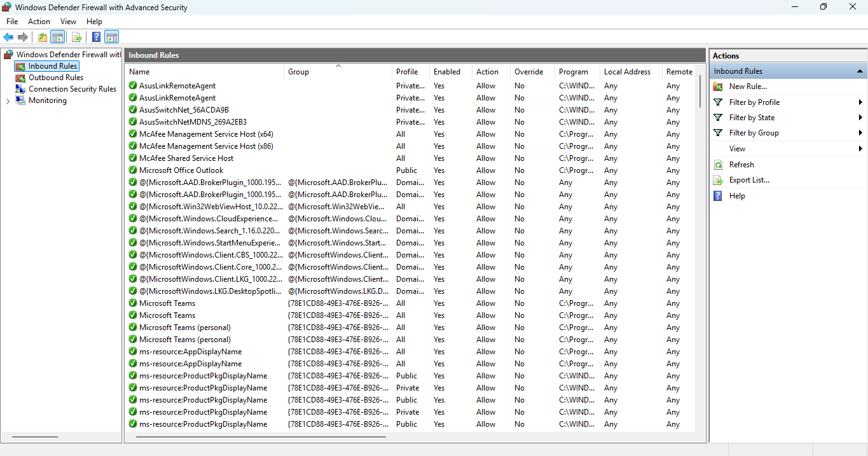Select the MicrosoftWindows.Client.Core_1000.22 rule name

[x=210, y=267]
